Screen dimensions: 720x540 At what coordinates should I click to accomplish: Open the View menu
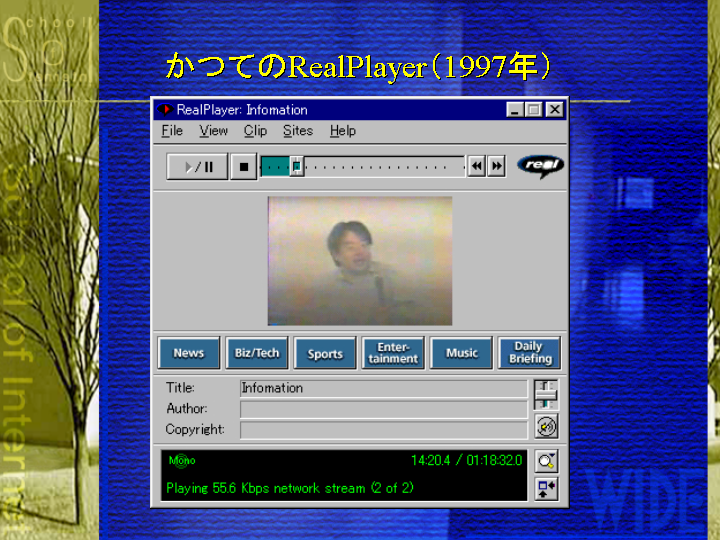(214, 131)
